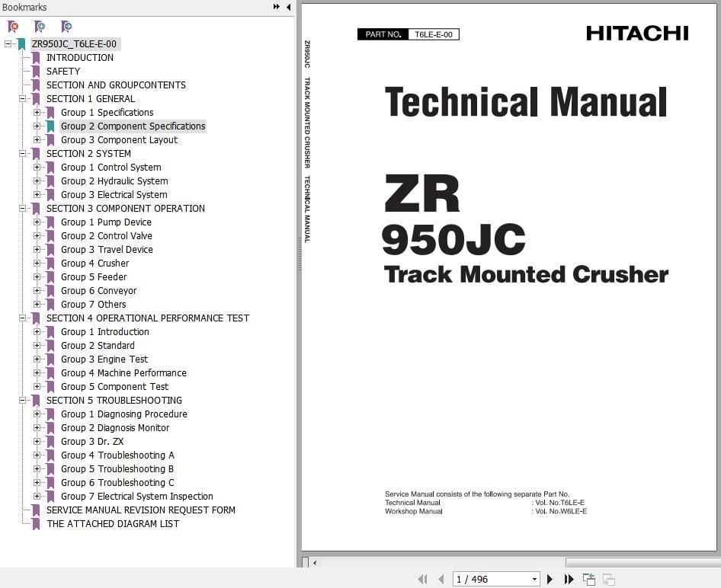Open Group 7 Others bookmark
Viewport: 721px width, 588px height.
coord(93,305)
